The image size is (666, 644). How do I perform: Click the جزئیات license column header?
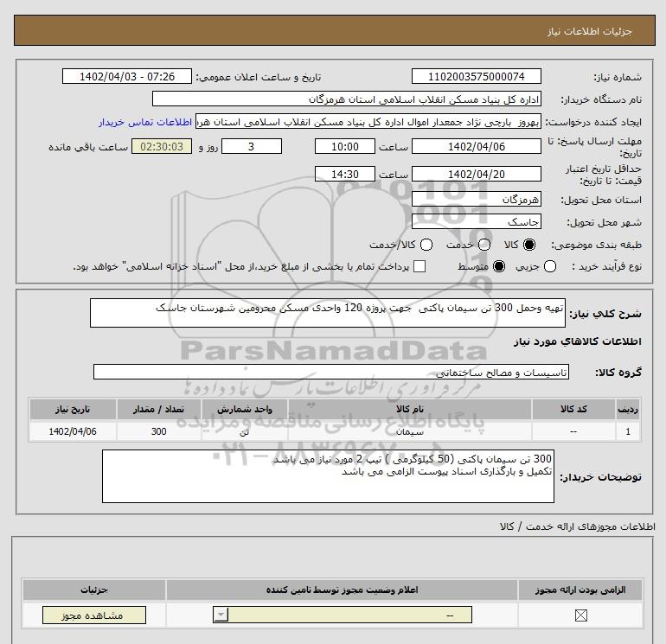coord(94,590)
